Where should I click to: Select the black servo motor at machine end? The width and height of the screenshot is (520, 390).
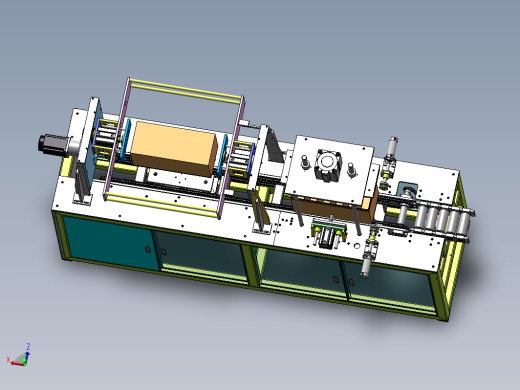point(53,145)
